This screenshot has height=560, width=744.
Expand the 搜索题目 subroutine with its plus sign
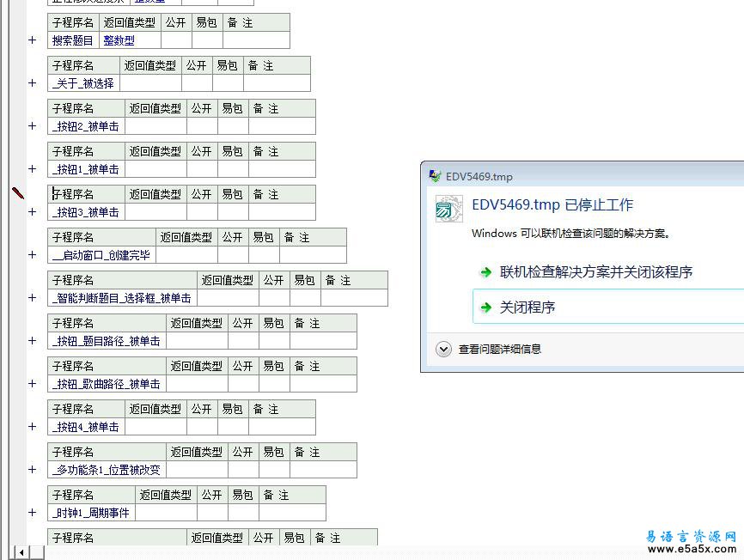[33, 40]
